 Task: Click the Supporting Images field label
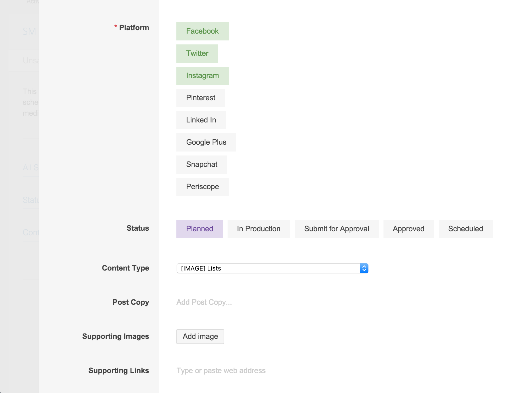click(x=116, y=336)
